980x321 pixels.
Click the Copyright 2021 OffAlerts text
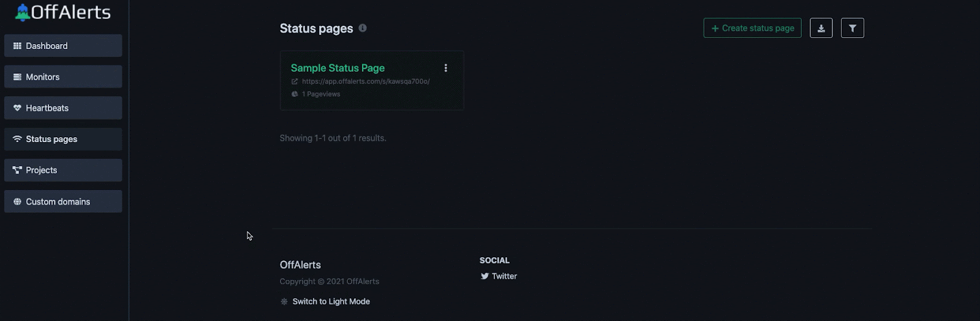[330, 282]
